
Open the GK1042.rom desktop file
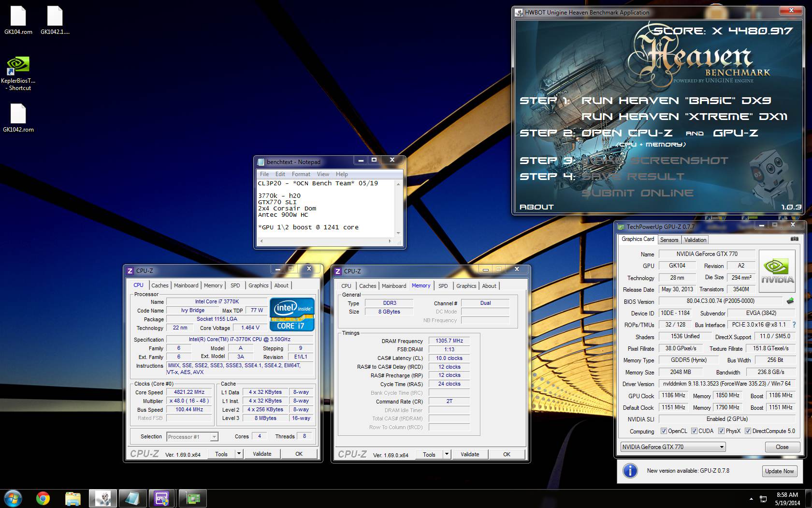[18, 118]
